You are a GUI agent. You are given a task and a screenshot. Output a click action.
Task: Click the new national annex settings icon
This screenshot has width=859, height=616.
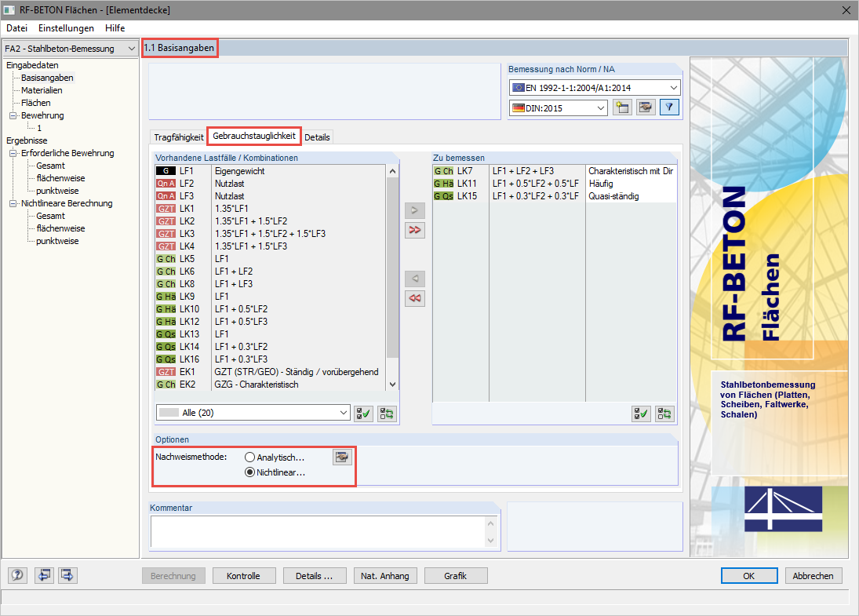pos(622,108)
